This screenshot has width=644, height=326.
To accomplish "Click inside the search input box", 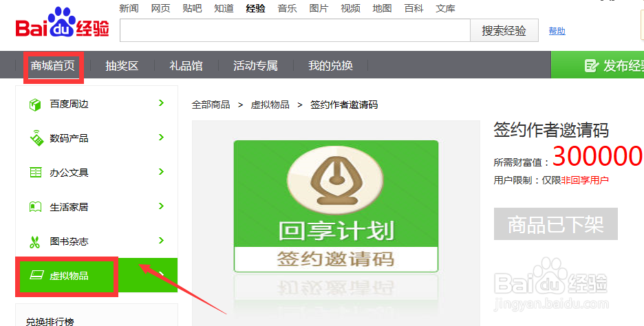I will (x=295, y=30).
